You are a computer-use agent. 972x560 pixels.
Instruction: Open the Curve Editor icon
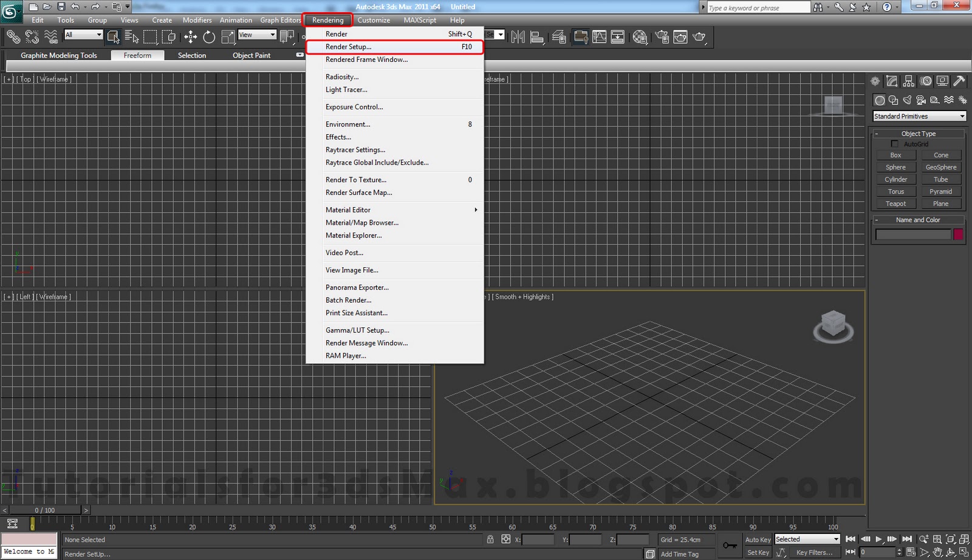pyautogui.click(x=600, y=37)
